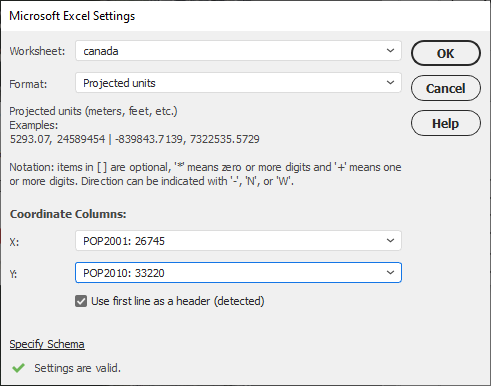Open the Y coordinate column chevron
491x386 pixels.
tap(390, 273)
